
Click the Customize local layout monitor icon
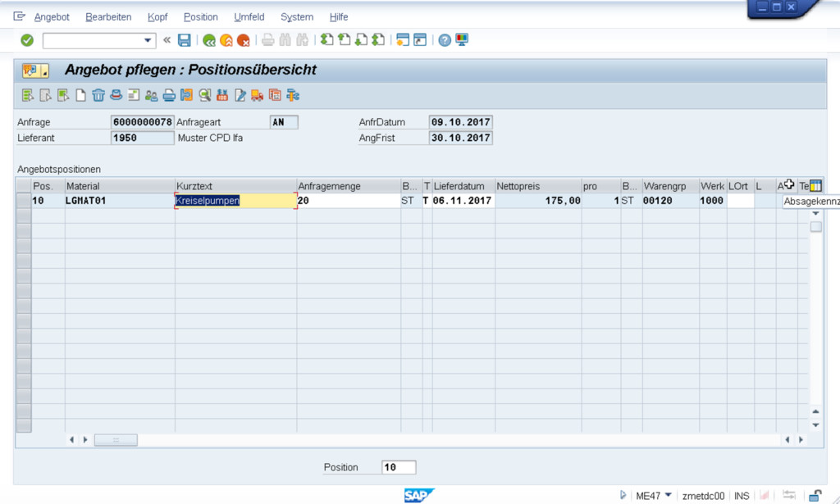point(462,39)
